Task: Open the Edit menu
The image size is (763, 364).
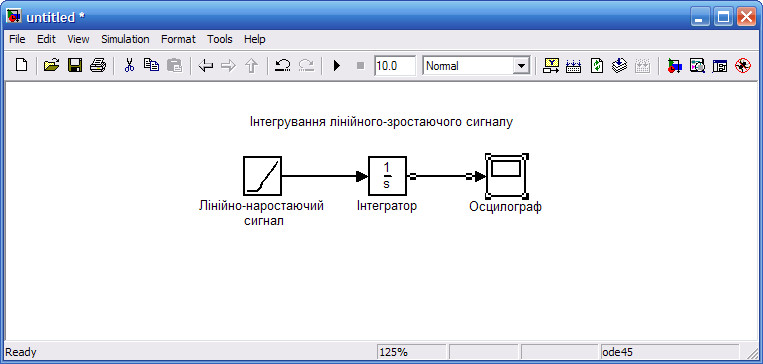Action: click(x=47, y=39)
